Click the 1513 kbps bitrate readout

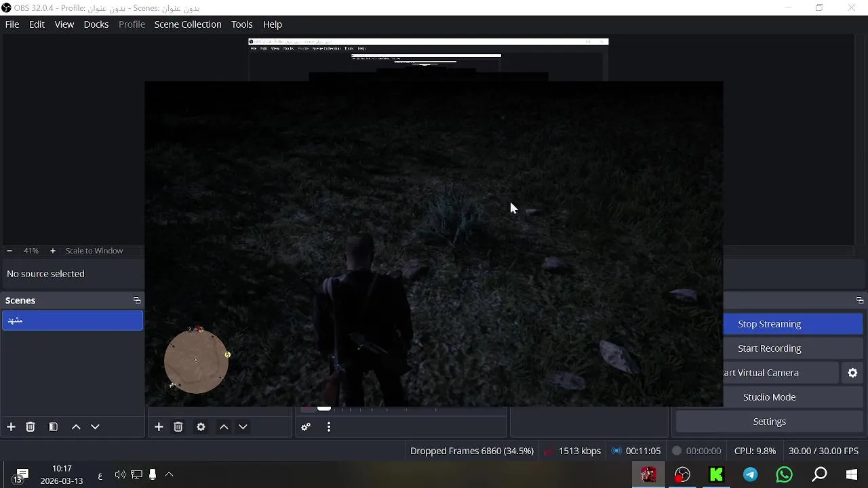(580, 451)
